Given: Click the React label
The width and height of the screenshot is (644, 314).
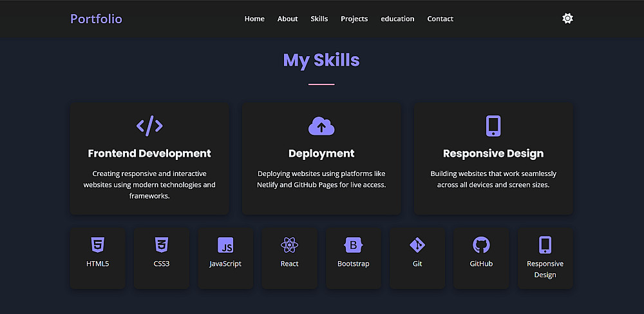Looking at the screenshot, I should pyautogui.click(x=290, y=264).
